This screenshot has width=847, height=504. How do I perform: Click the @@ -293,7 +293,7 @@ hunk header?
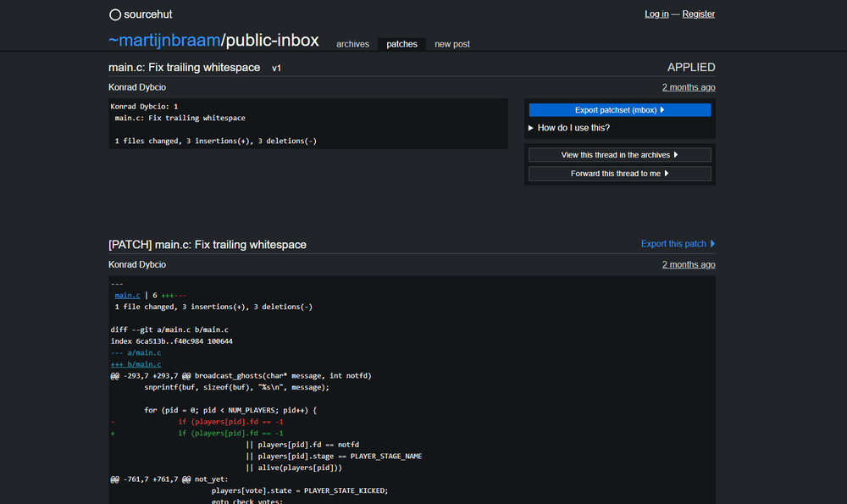[241, 376]
